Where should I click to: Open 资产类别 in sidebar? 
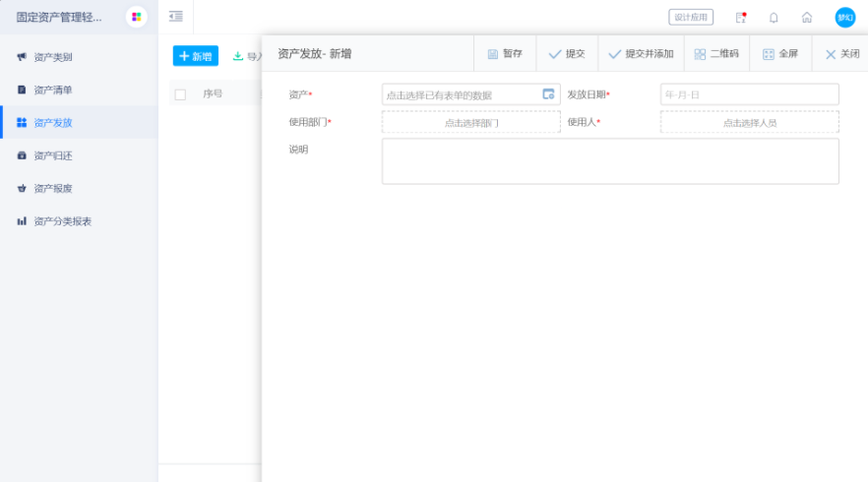79,57
